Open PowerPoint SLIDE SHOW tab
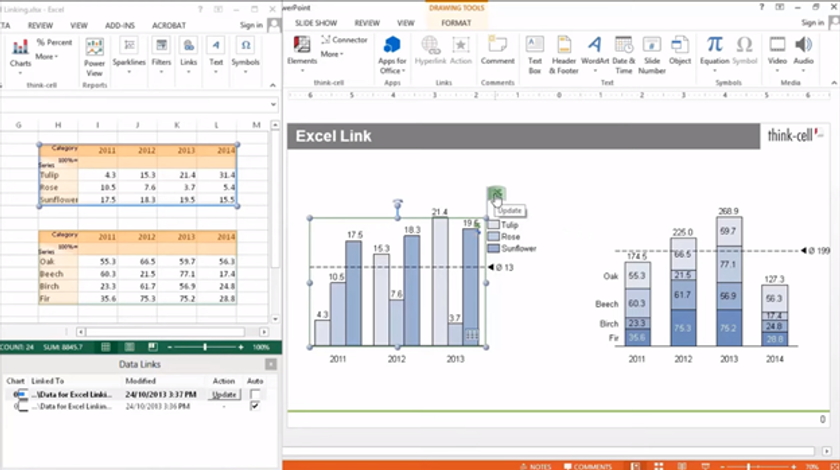Viewport: 840px width, 470px height. pos(316,23)
